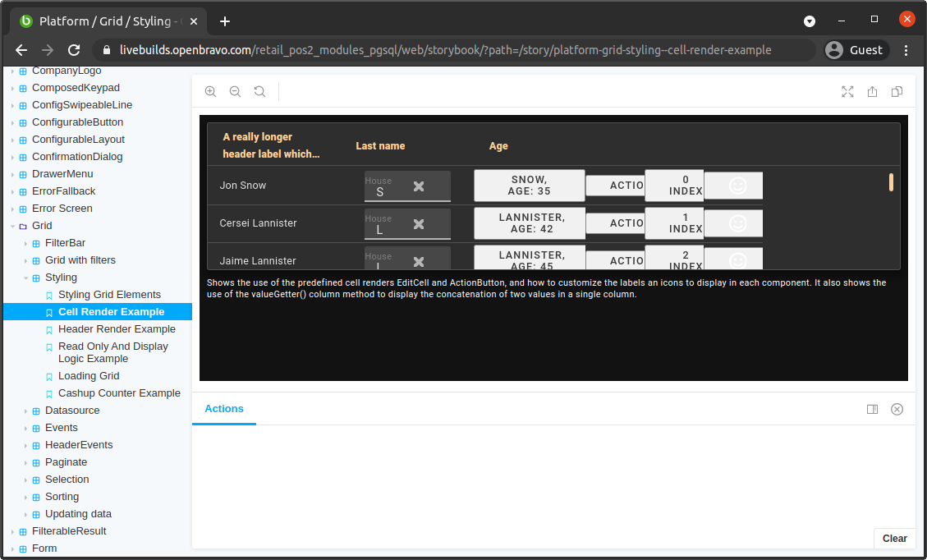Open the Header Render Example story
Screen dimensions: 927x560
pos(117,329)
